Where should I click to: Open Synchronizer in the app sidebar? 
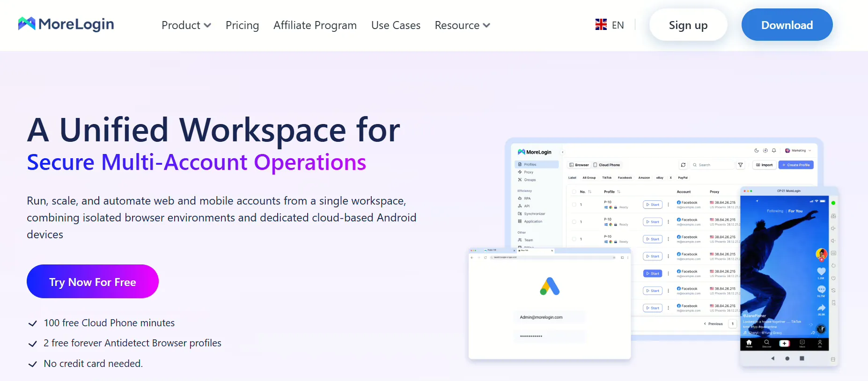(531, 214)
